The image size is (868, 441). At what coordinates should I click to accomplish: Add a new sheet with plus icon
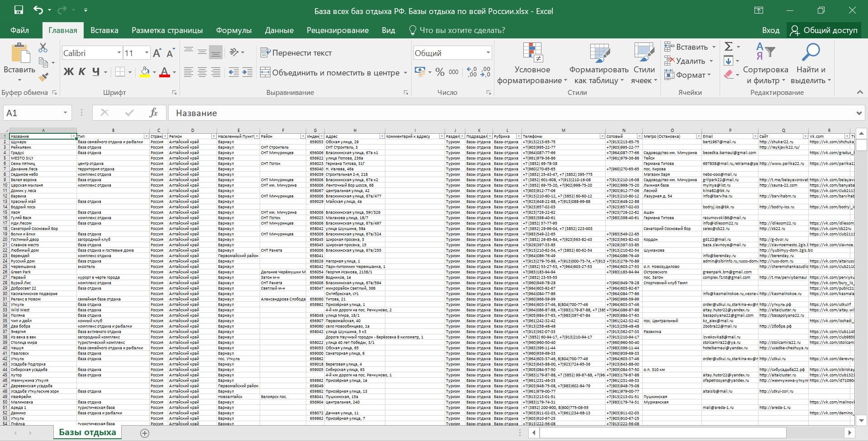click(145, 433)
